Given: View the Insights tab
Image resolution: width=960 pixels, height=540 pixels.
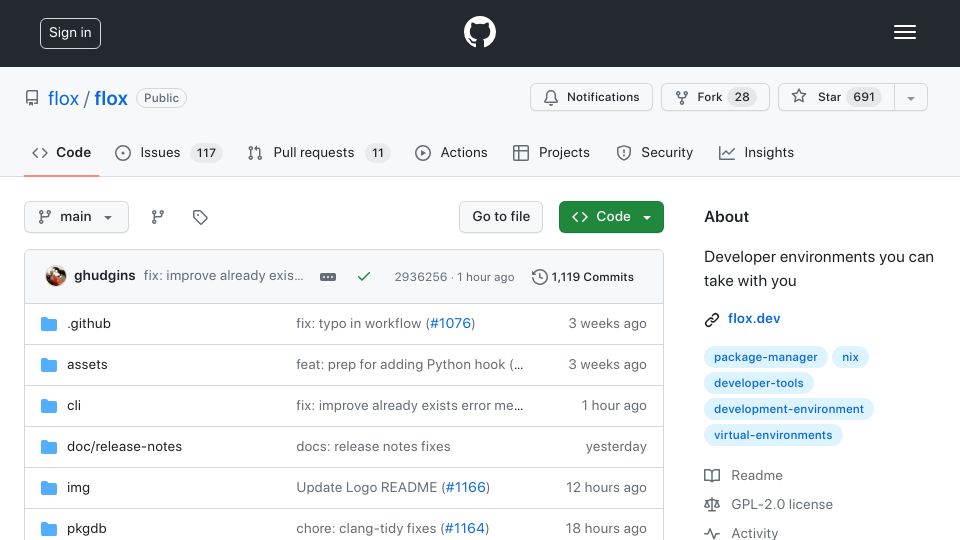Looking at the screenshot, I should pyautogui.click(x=756, y=152).
